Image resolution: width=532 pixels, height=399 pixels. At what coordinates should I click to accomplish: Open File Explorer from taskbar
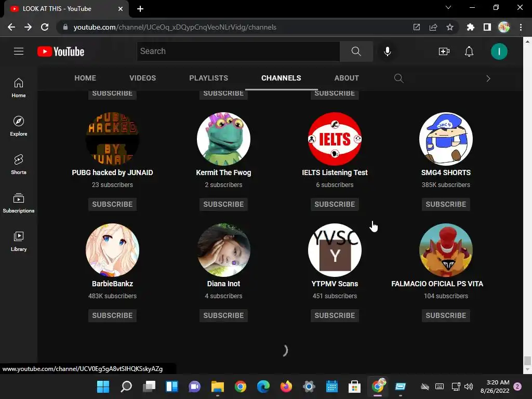218,387
